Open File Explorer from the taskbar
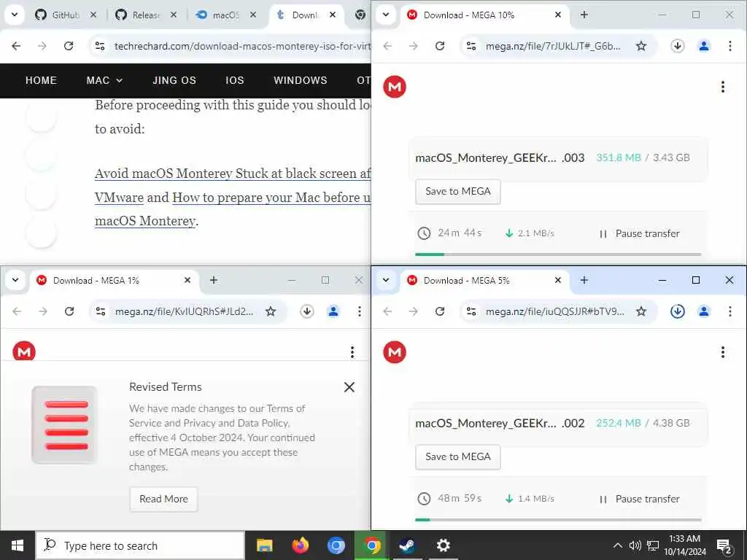 (264, 545)
